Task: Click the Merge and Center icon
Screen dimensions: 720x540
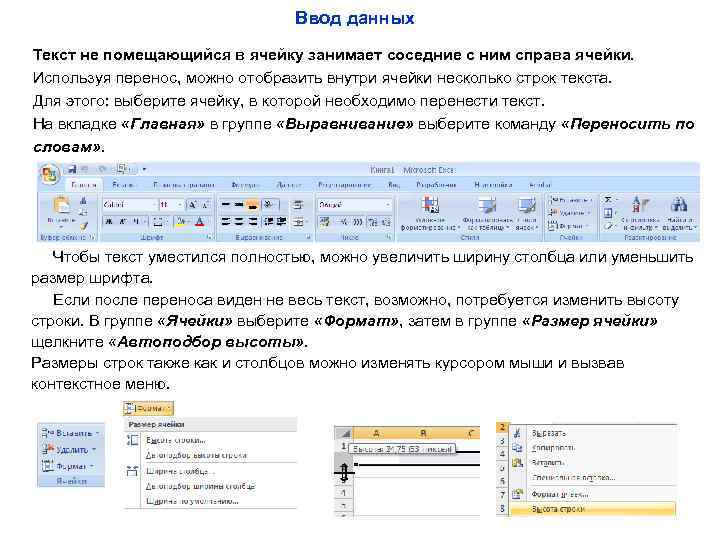Action: click(298, 222)
